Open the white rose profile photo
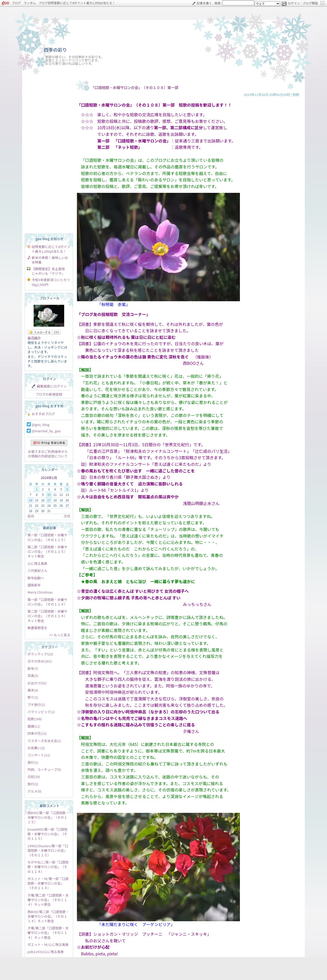The image size is (327, 980). pyautogui.click(x=49, y=315)
